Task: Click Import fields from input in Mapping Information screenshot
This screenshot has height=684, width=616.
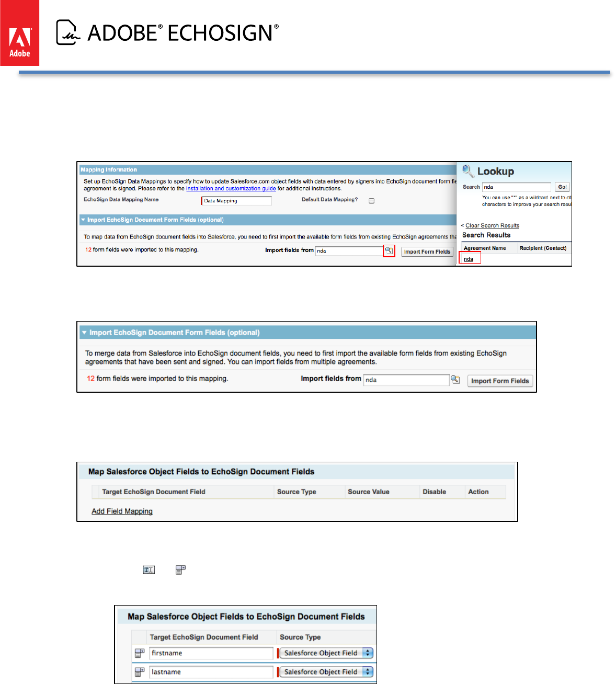Action: pos(349,251)
